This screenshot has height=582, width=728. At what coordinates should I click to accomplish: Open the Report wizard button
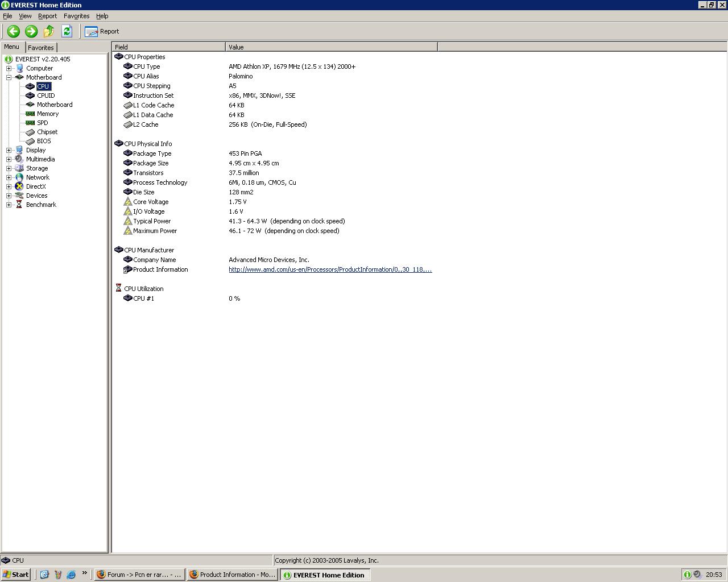pyautogui.click(x=102, y=31)
